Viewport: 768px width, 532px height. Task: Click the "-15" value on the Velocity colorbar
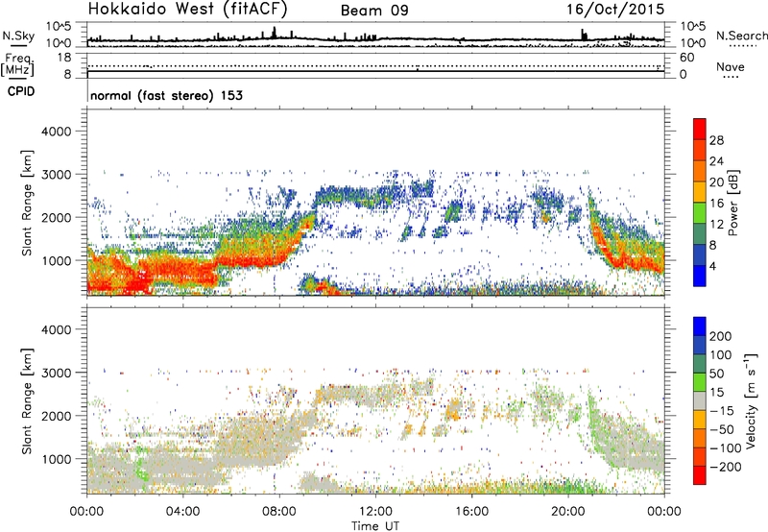click(x=722, y=410)
